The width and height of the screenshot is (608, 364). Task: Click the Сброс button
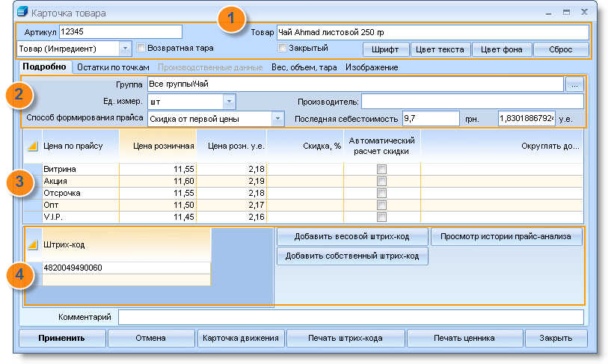(x=561, y=49)
